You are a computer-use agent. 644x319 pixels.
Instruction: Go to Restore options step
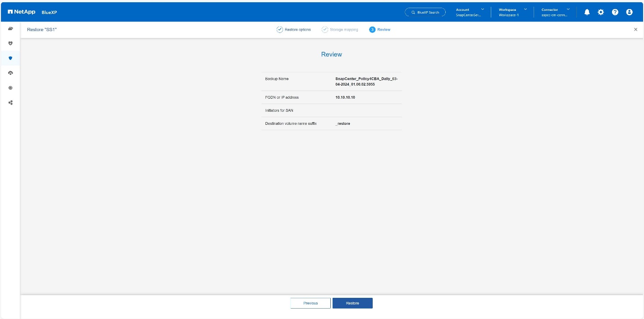[x=297, y=30]
